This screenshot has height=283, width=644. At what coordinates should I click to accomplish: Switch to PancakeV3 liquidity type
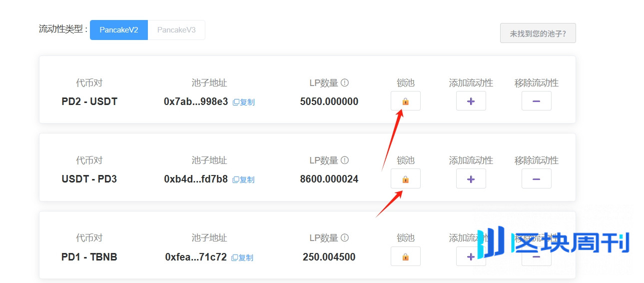[x=176, y=30]
